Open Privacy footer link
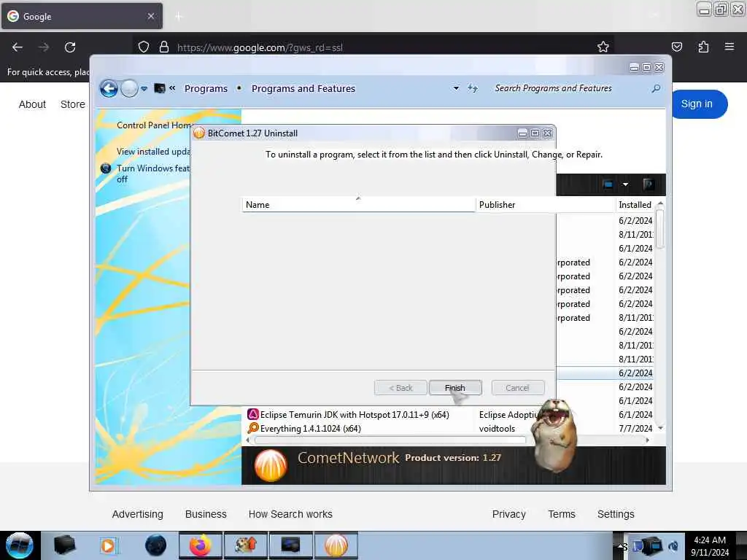The width and height of the screenshot is (747, 560). tap(508, 514)
